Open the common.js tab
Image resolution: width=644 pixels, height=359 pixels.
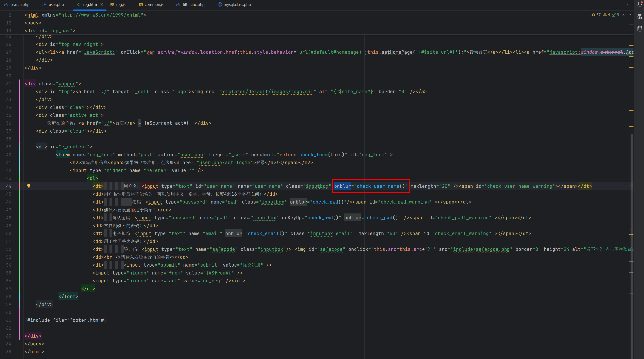point(151,4)
